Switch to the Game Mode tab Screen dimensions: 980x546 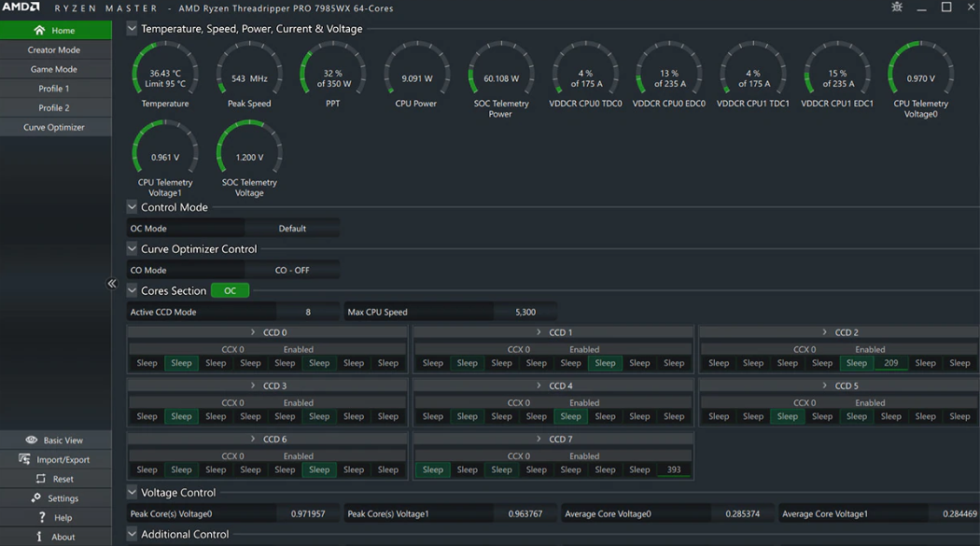[54, 69]
